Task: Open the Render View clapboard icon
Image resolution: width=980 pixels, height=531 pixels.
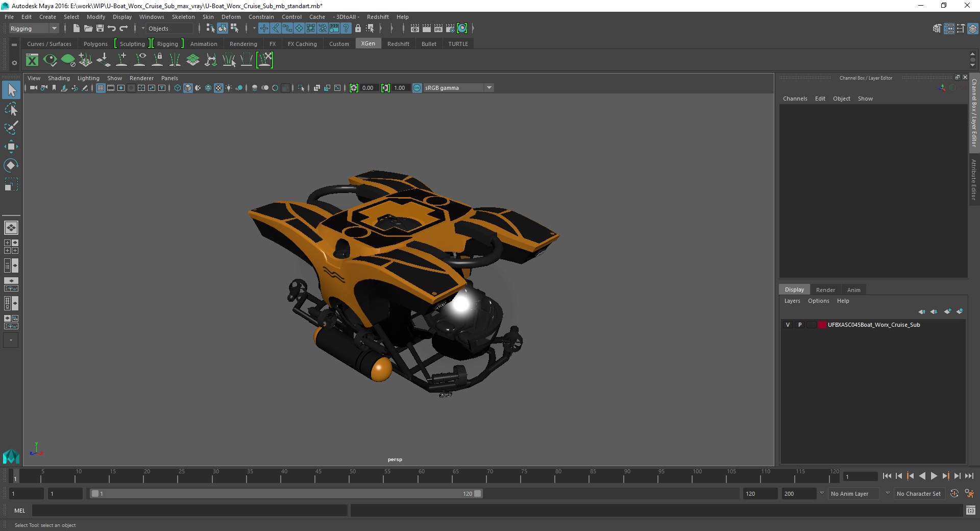Action: (x=415, y=29)
